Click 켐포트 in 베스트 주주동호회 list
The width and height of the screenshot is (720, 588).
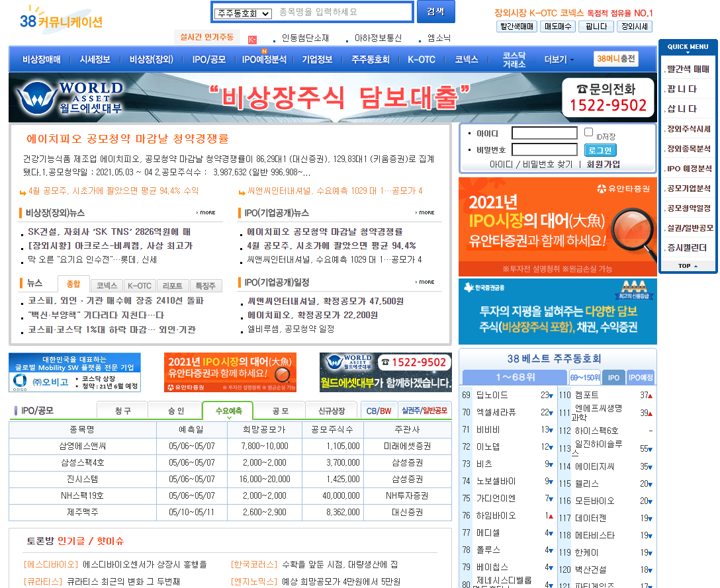586,395
